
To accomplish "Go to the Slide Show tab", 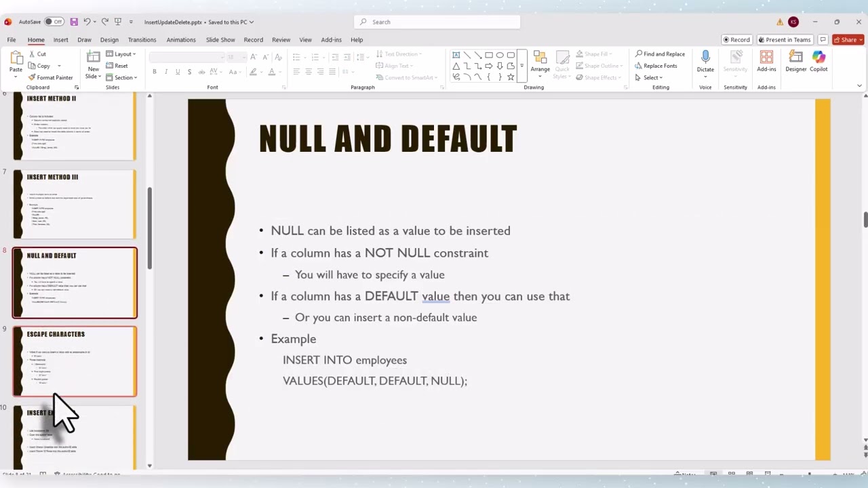I will click(x=220, y=40).
